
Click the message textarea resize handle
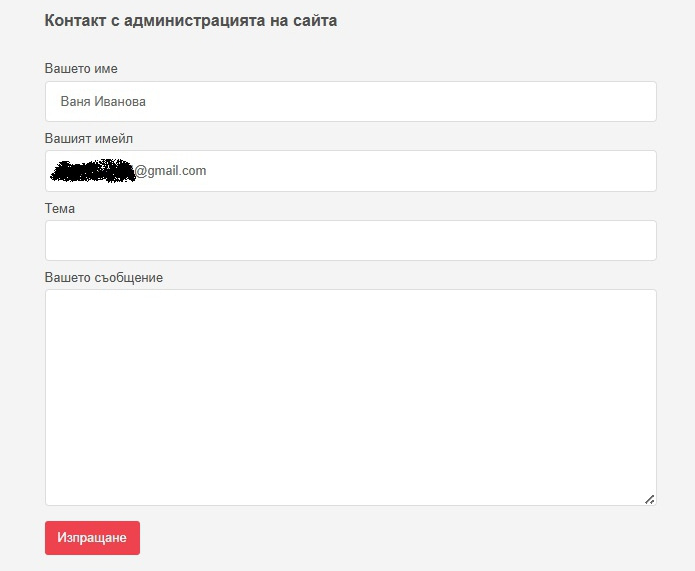tap(649, 498)
